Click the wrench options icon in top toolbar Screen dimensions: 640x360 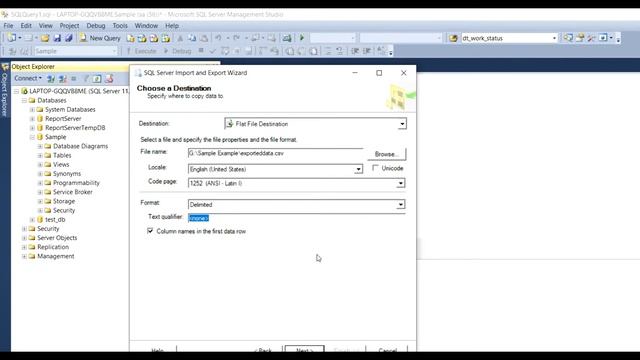(x=591, y=38)
